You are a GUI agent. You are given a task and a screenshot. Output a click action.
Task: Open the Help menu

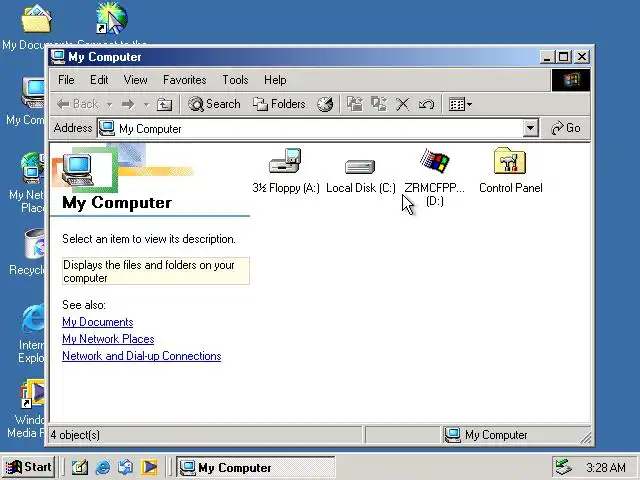[x=275, y=80]
